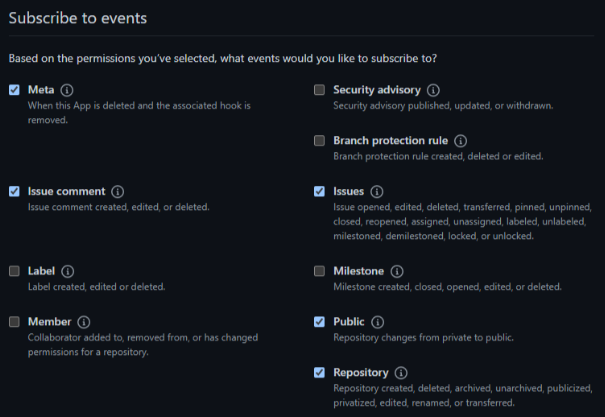
Task: Click info icon next to Member
Action: coord(84,322)
